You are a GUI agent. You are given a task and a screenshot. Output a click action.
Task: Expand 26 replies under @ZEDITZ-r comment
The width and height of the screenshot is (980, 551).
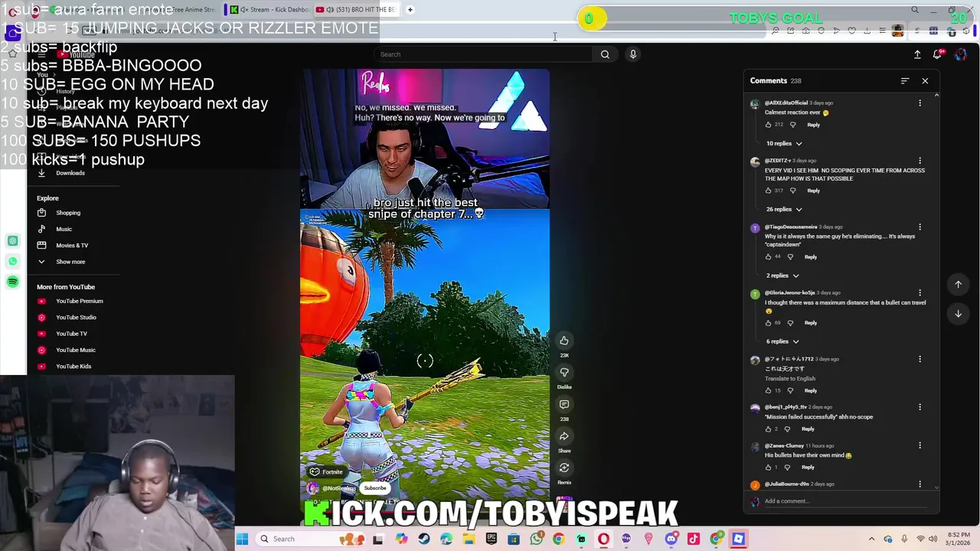pos(784,210)
